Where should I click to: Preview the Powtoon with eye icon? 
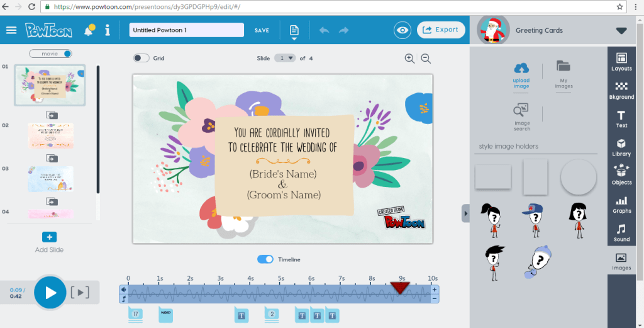(x=402, y=30)
